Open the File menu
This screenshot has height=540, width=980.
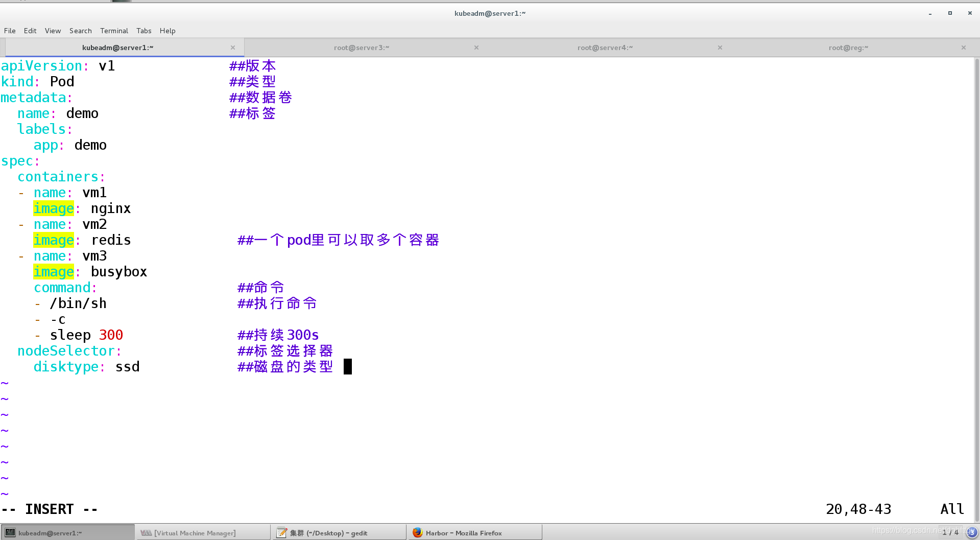click(10, 31)
